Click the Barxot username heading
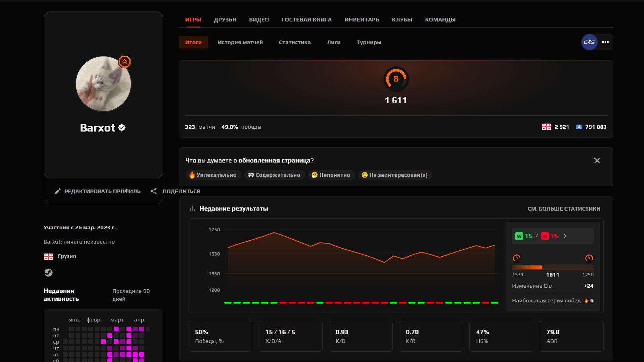Viewport: 644px width, 362px height. (98, 128)
